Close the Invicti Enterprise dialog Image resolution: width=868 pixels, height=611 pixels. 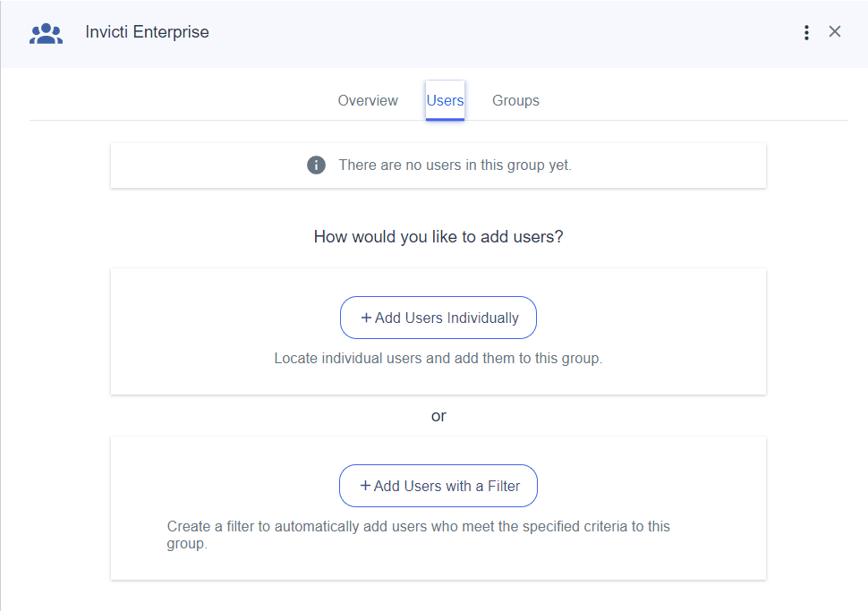[x=835, y=31]
